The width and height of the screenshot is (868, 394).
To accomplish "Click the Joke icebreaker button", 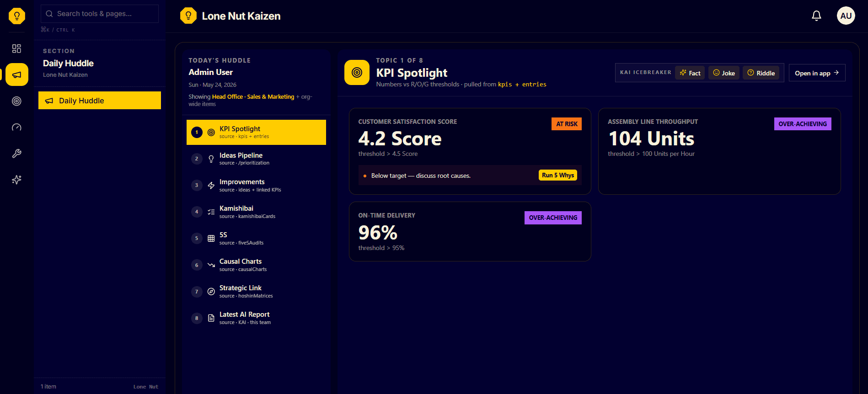I will [x=724, y=73].
